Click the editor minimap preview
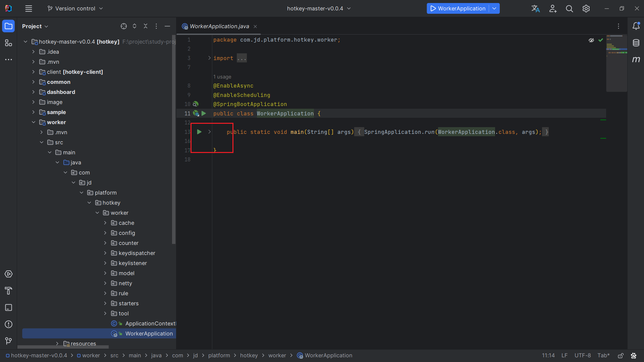Screen dimensions: 644x362 (x=616, y=63)
